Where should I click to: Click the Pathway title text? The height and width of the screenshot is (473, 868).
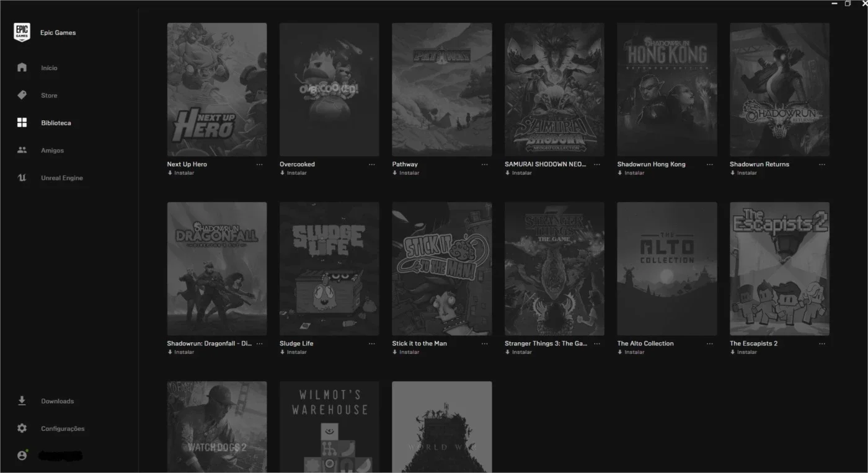coord(405,164)
